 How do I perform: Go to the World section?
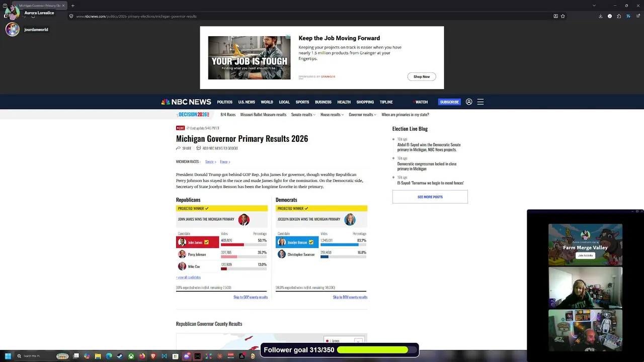click(x=267, y=102)
